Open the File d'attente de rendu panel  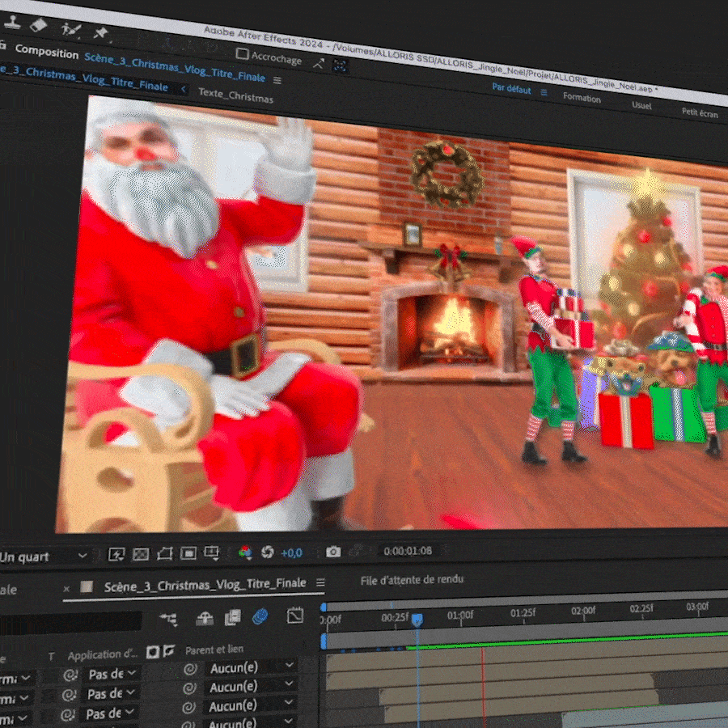point(411,580)
